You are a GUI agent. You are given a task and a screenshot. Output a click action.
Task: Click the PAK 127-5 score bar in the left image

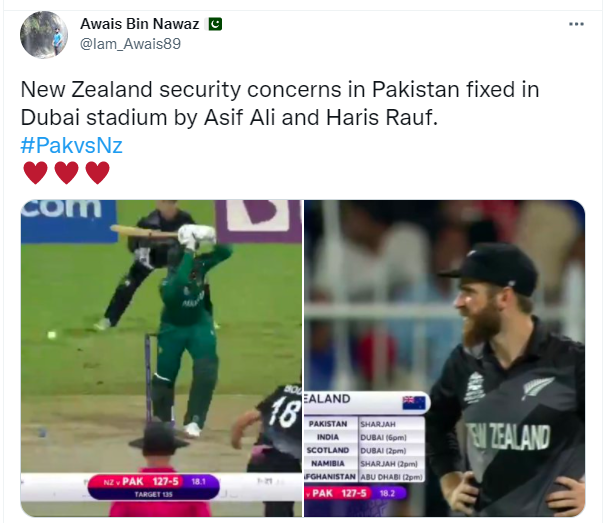153,487
